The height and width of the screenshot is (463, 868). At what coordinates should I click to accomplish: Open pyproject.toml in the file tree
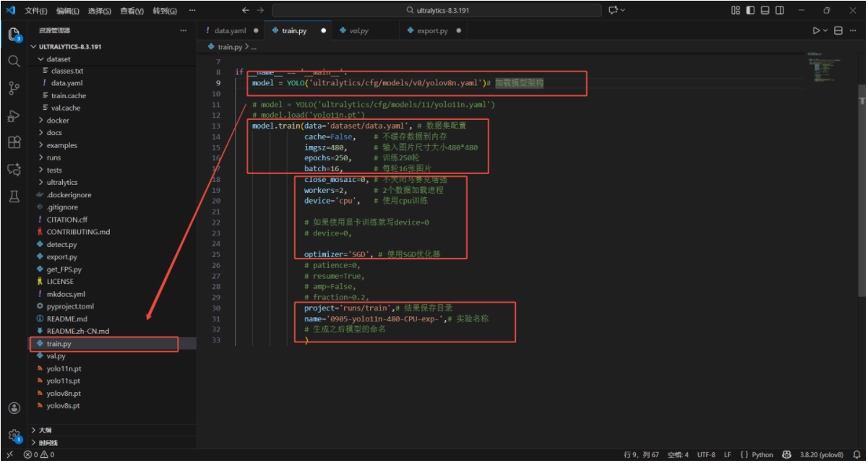tap(112, 306)
